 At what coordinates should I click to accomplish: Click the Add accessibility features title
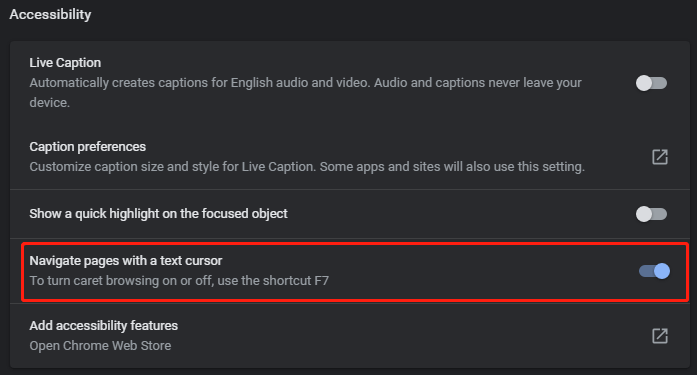[x=104, y=326]
